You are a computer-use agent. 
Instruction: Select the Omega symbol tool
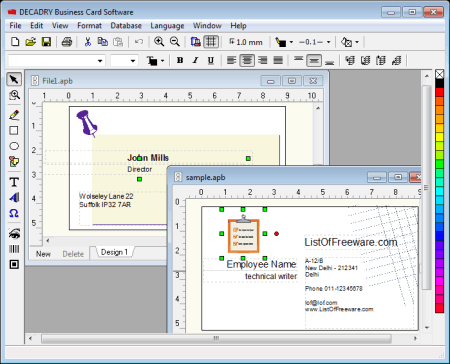(x=14, y=213)
